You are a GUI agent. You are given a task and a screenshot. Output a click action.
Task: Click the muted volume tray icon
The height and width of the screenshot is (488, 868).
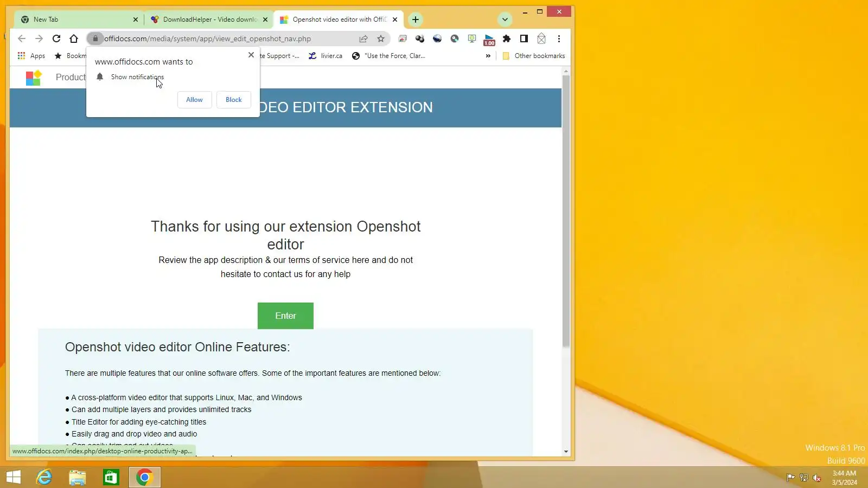pos(817,478)
